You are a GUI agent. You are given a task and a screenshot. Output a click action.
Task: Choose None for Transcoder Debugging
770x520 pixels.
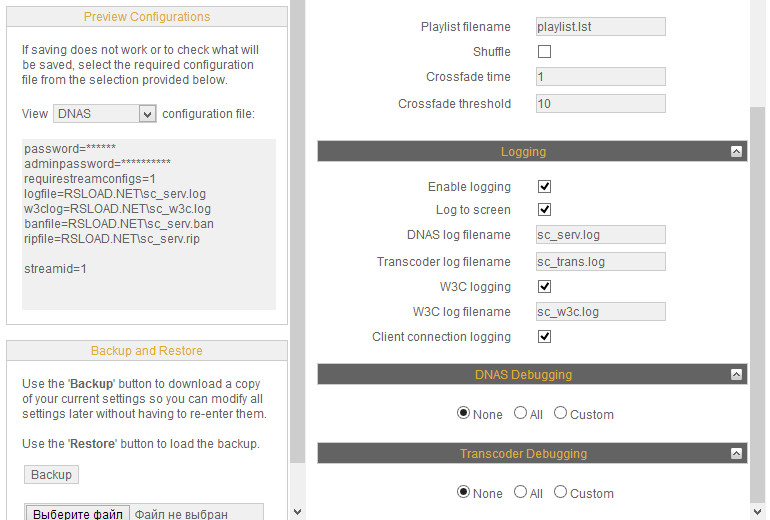[464, 492]
